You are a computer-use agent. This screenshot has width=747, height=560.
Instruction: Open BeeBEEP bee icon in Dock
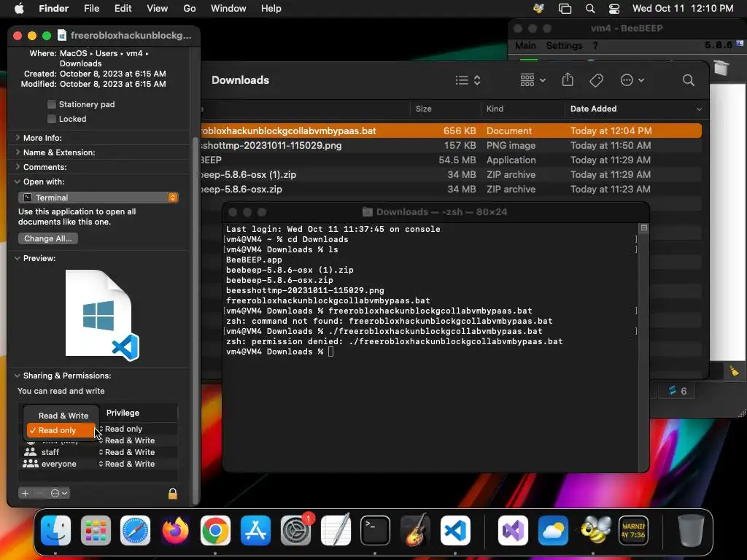click(594, 531)
